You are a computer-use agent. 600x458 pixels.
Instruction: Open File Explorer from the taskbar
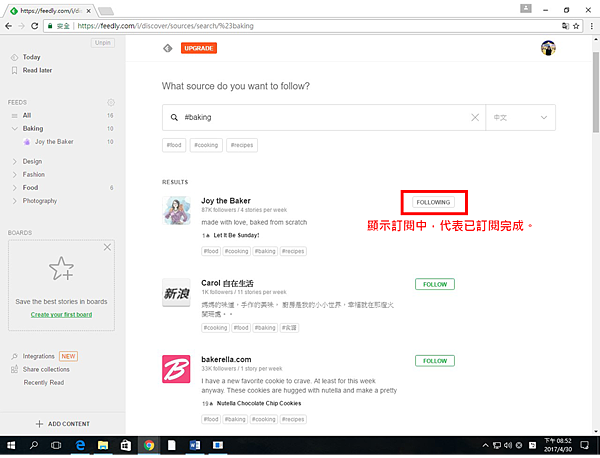[103, 445]
